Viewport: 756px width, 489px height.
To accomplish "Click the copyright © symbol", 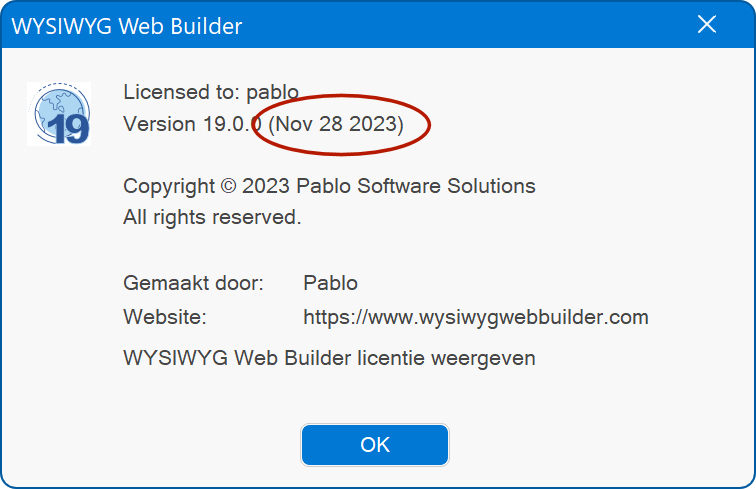I will pos(229,186).
